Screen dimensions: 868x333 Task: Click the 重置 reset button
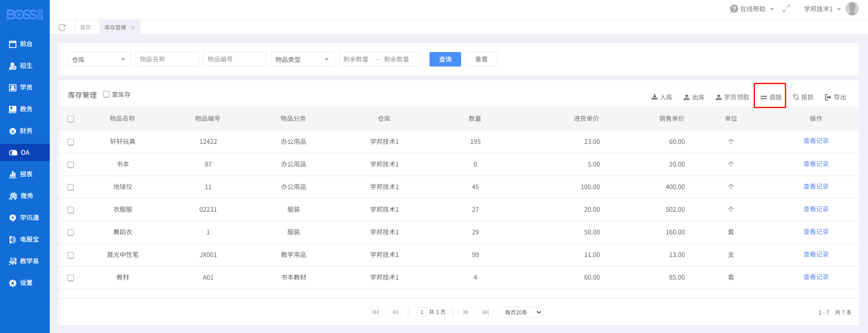[x=481, y=59]
